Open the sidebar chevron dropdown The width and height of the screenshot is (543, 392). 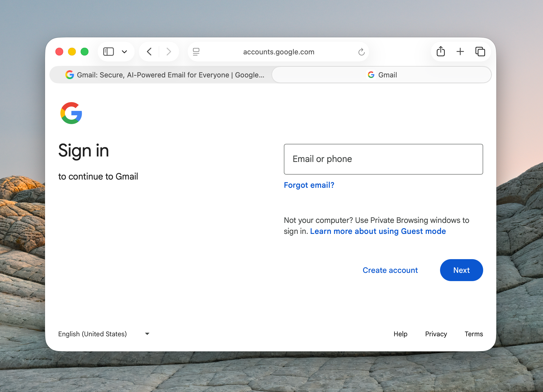(x=125, y=51)
